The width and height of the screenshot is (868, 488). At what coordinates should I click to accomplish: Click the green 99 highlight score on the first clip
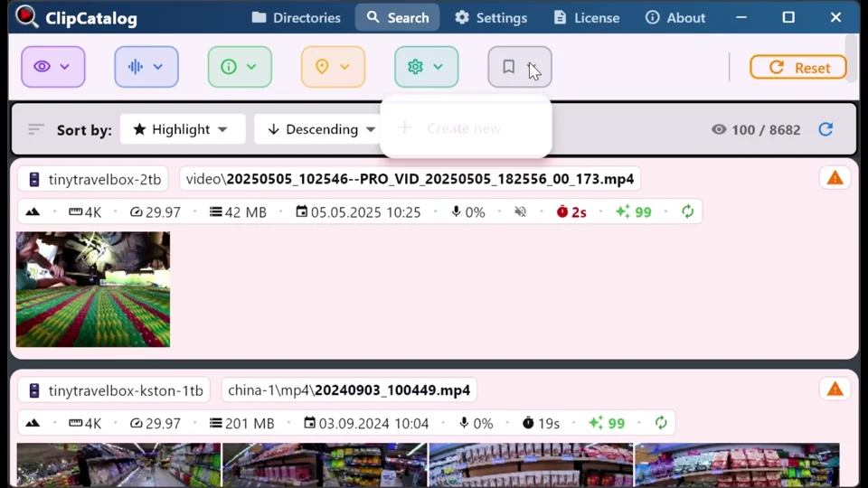pyautogui.click(x=633, y=211)
